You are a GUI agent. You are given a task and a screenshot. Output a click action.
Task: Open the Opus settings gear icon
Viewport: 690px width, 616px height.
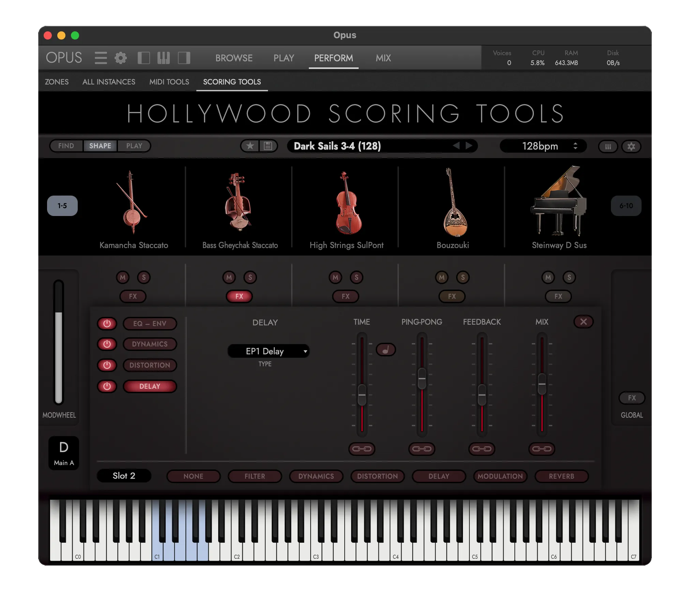120,58
